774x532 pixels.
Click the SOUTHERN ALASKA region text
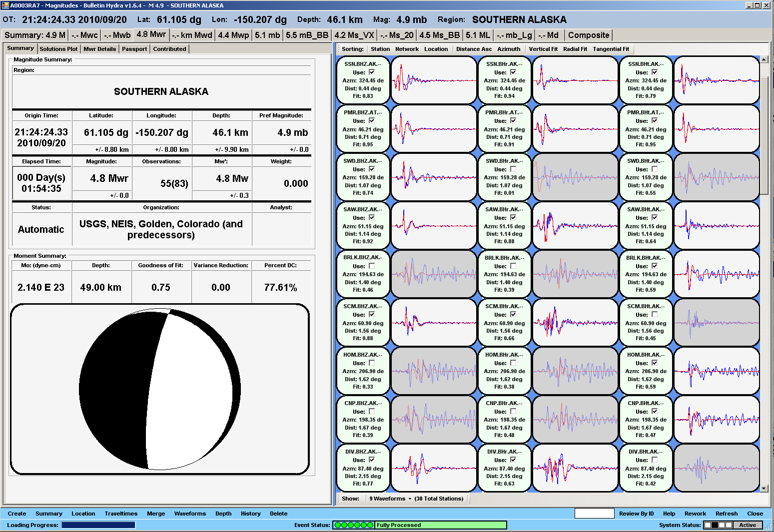point(161,91)
